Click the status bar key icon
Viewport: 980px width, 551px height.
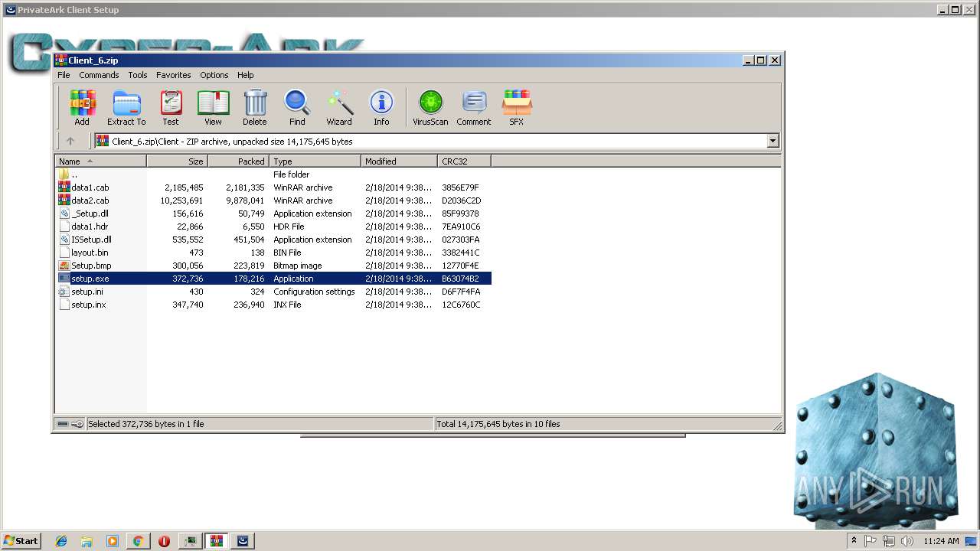point(77,423)
